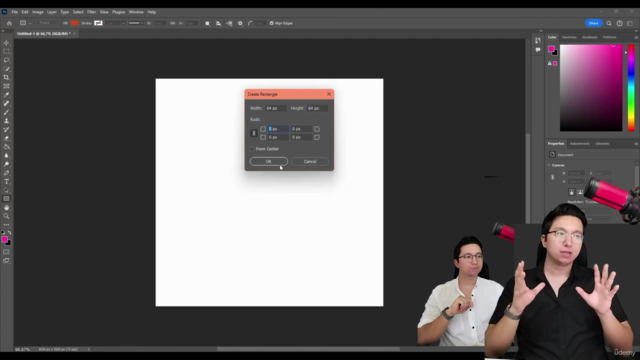Select the Crop tool

coord(6,77)
